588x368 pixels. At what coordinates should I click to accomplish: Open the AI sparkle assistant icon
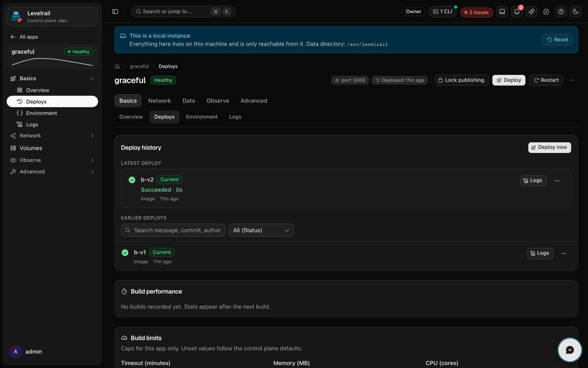pos(532,12)
